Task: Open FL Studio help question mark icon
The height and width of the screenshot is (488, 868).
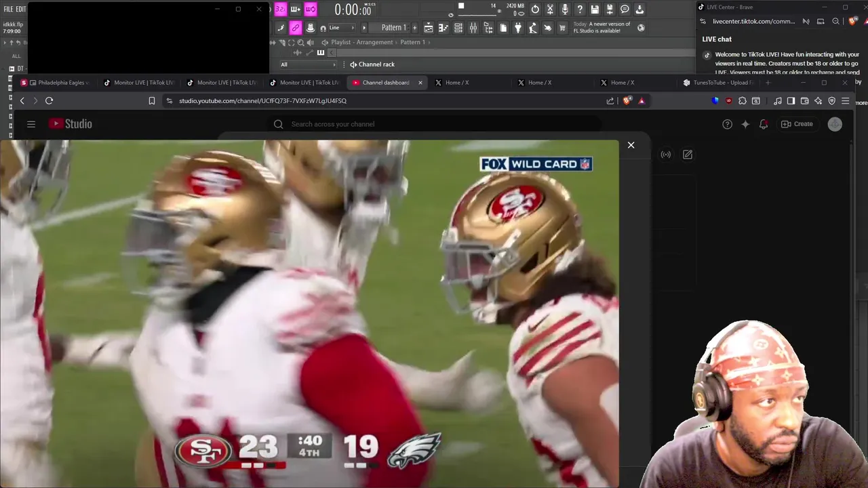Action: click(x=580, y=9)
